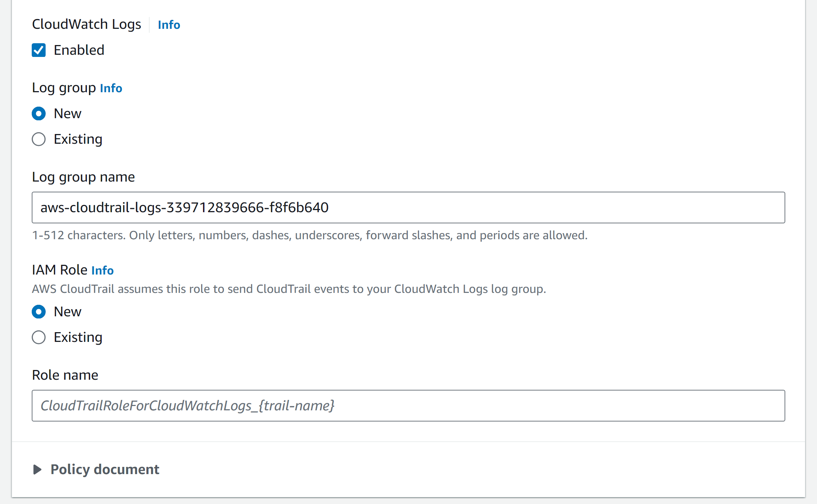Click the CloudWatch Logs section heading

87,24
